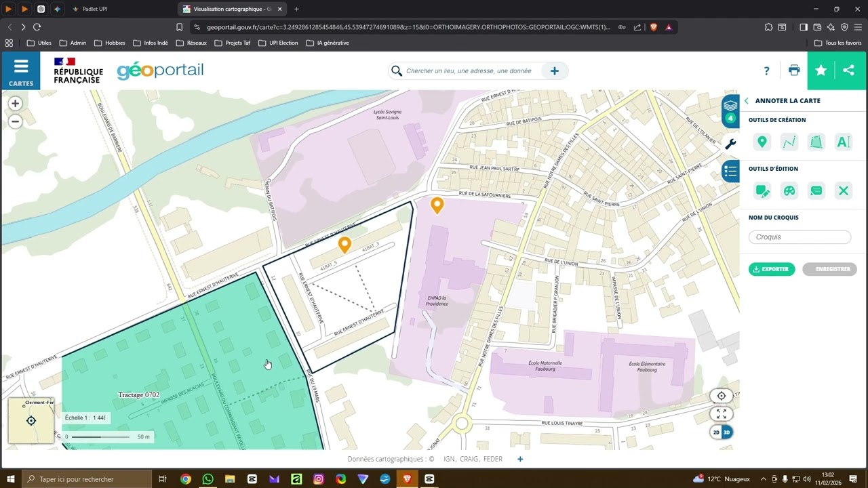Go back to the previous page

pos(9,27)
